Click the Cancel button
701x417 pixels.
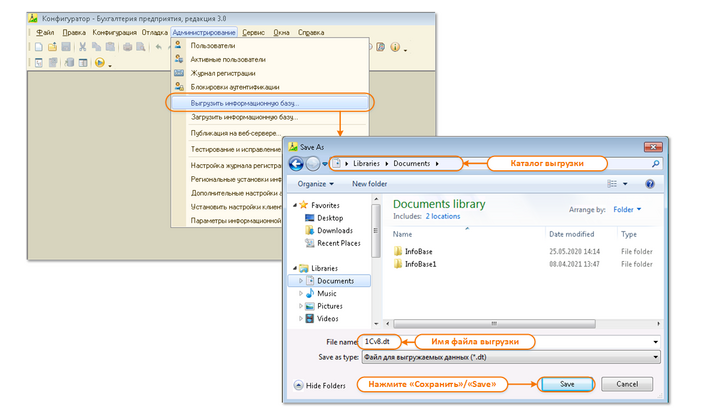click(x=627, y=384)
